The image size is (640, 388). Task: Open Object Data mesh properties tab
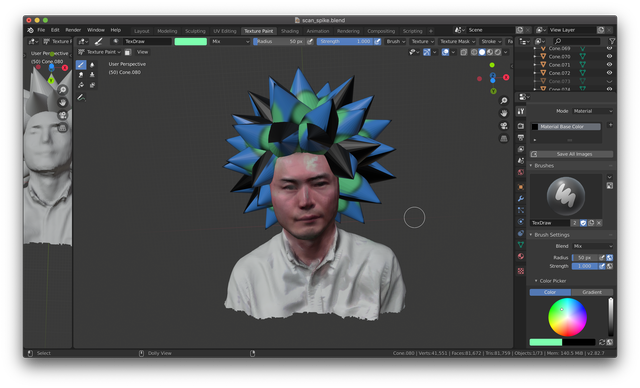[x=520, y=244]
